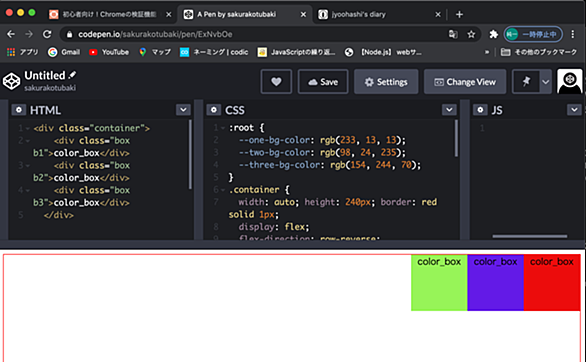Close the A Pen by sakurakotubaki tab

[303, 15]
